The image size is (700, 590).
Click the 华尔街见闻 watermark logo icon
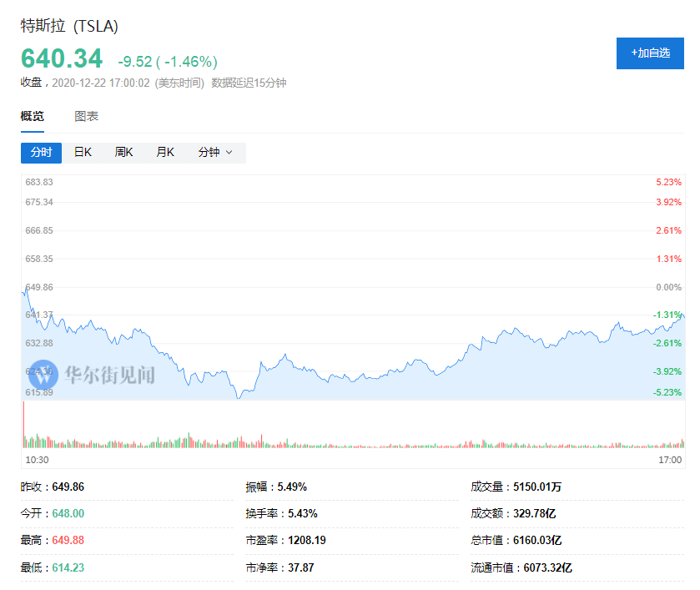pyautogui.click(x=42, y=376)
